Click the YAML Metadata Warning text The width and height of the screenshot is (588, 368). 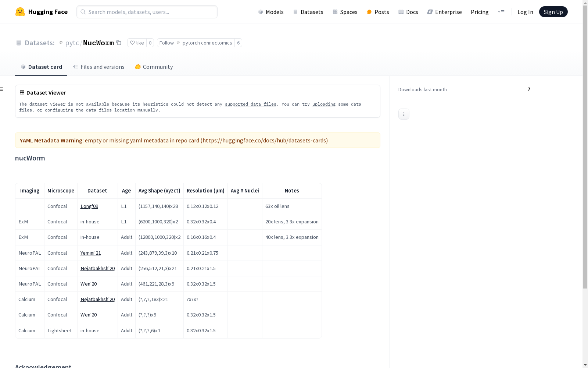[x=51, y=140]
